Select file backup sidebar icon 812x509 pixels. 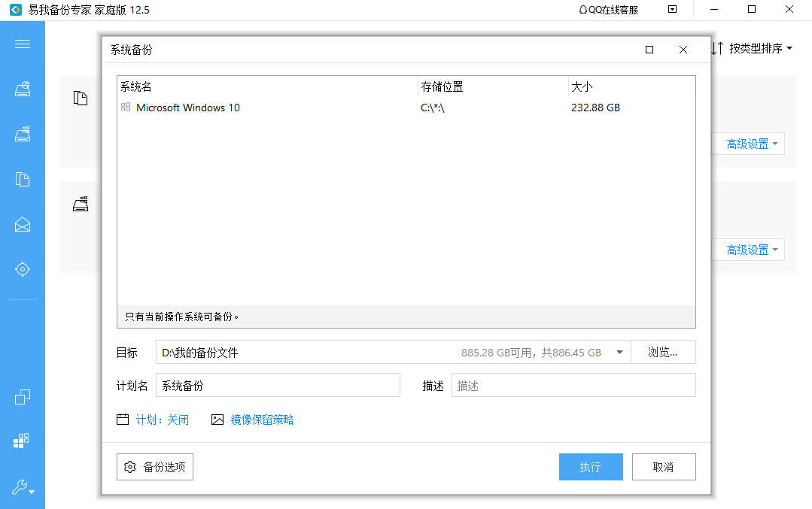23,179
